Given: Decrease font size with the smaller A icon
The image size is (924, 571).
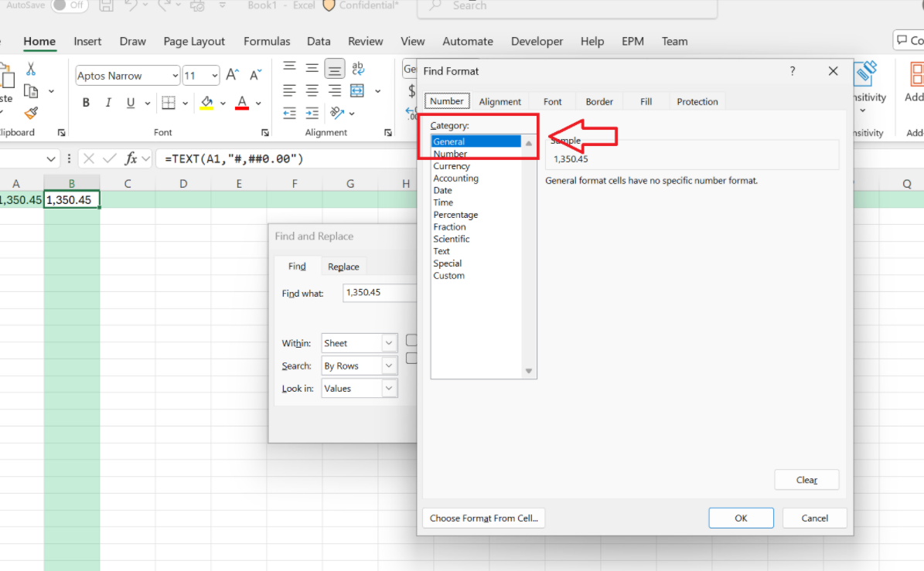Looking at the screenshot, I should [255, 75].
